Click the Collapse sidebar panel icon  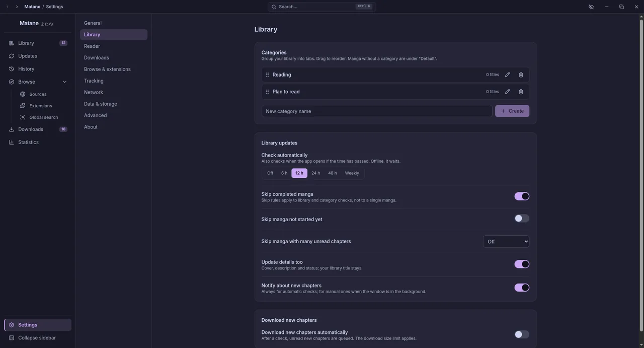[12, 338]
